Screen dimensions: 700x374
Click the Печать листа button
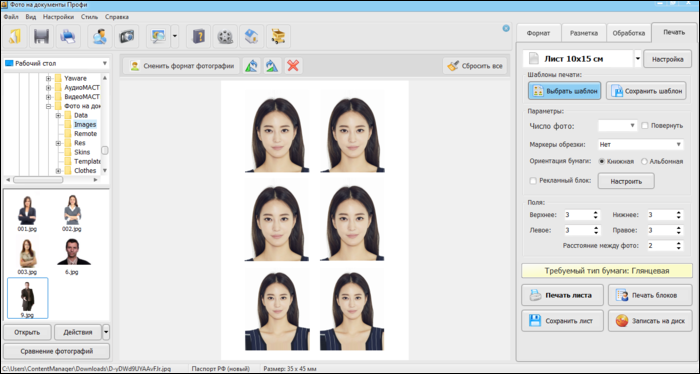coord(562,295)
